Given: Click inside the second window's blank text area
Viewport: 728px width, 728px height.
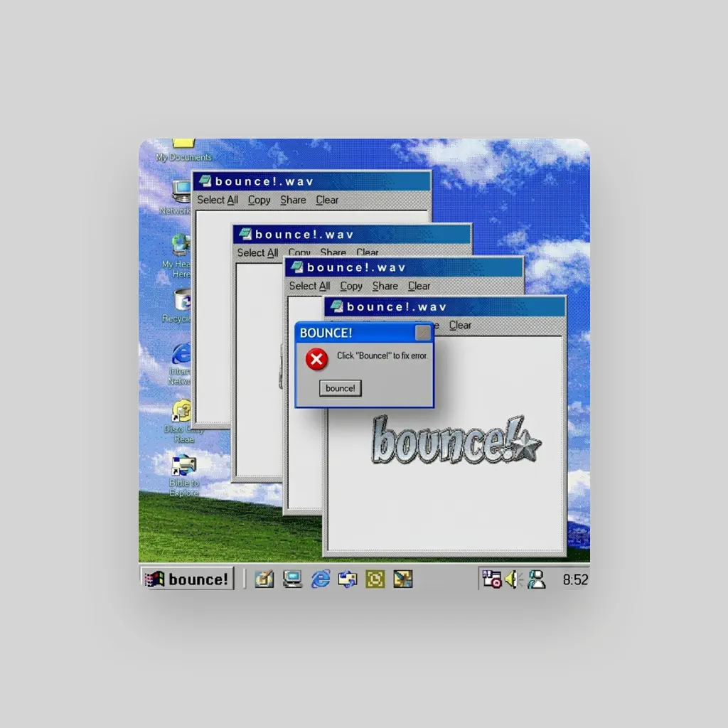Looking at the screenshot, I should 259,371.
